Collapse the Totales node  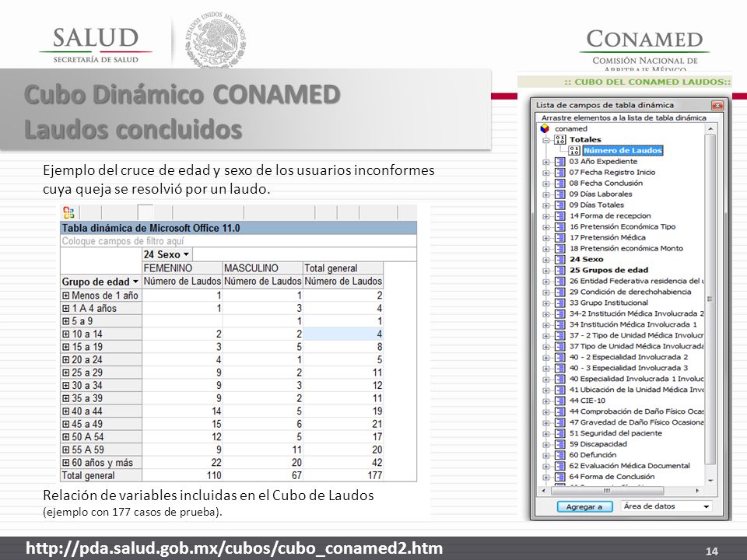(546, 140)
